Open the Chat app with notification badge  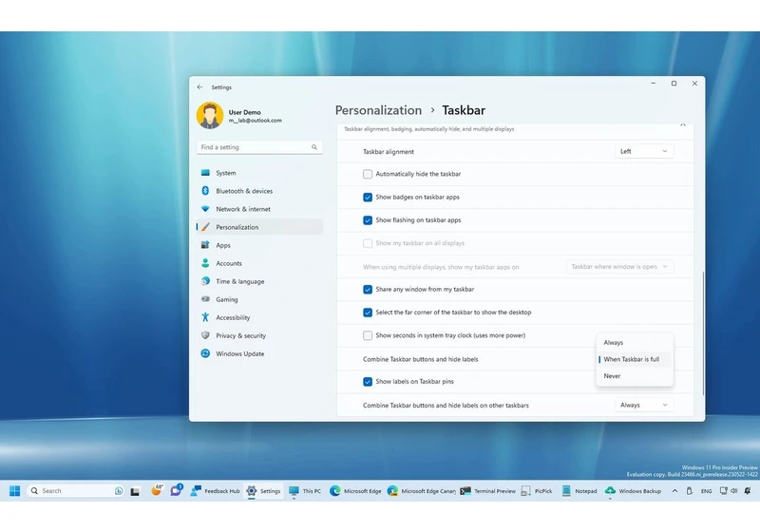point(176,490)
